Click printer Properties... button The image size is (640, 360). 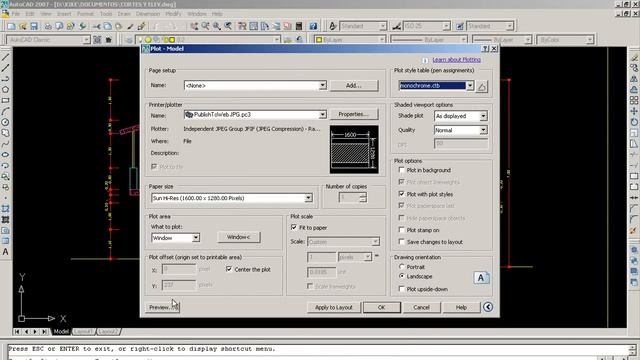353,114
